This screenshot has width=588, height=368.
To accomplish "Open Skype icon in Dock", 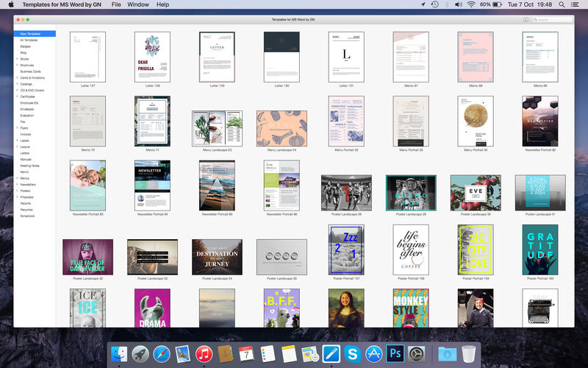I will 353,354.
